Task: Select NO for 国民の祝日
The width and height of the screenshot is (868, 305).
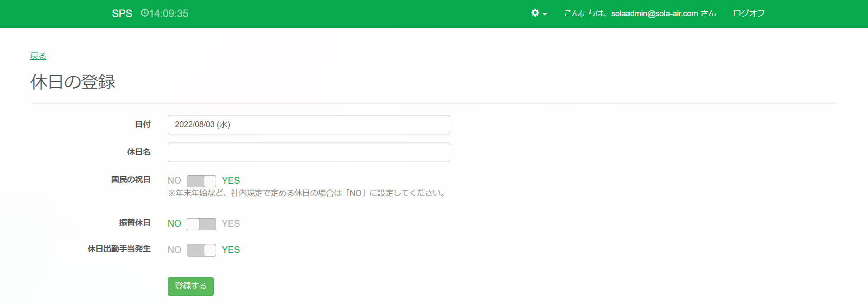Action: (175, 181)
